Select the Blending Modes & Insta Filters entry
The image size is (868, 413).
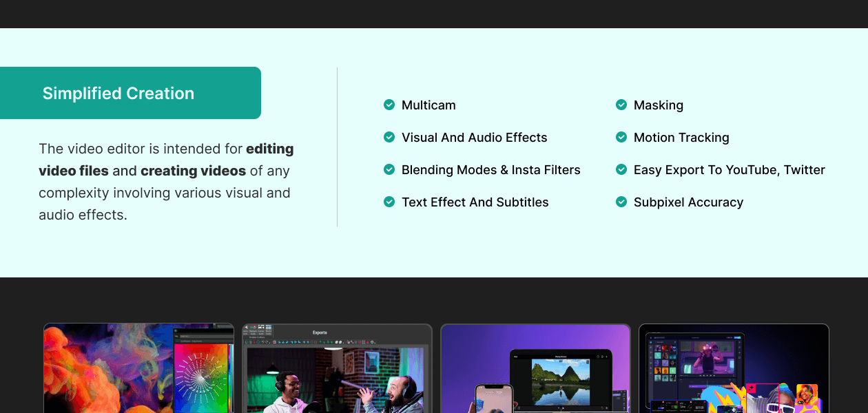click(x=490, y=169)
